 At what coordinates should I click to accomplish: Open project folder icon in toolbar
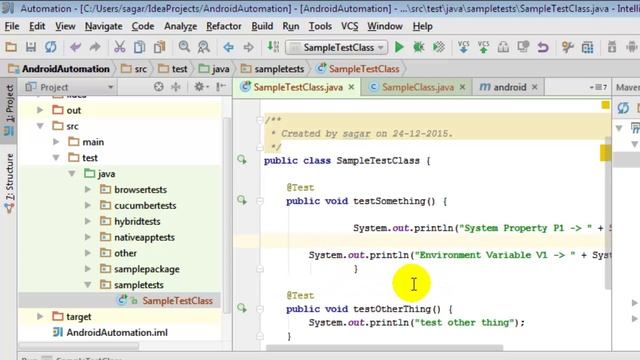11,47
